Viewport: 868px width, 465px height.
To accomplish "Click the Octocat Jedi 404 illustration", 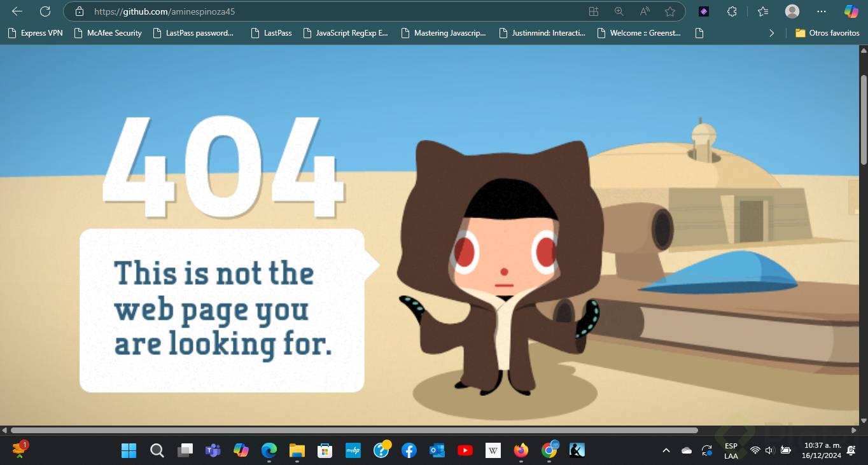I will [500, 267].
